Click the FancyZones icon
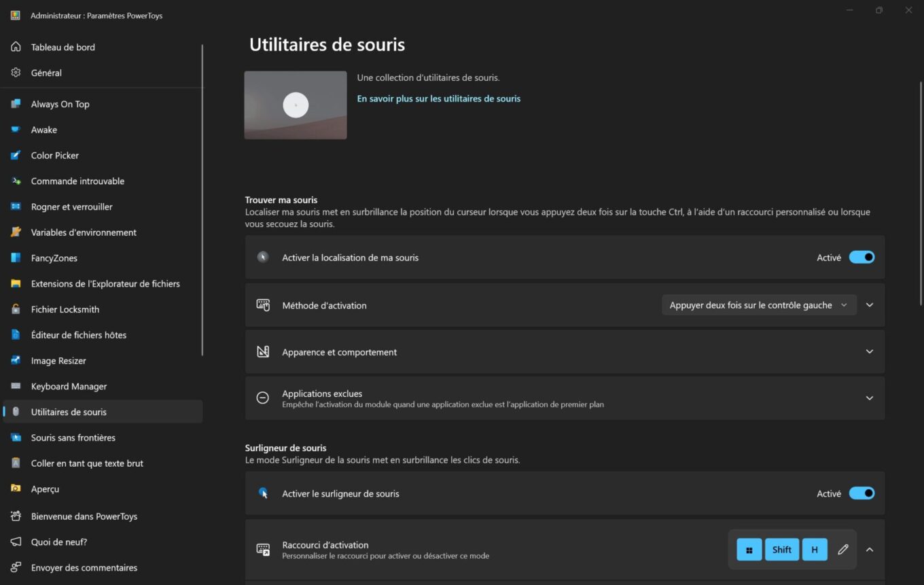Screen dimensions: 924x585 tap(16, 258)
